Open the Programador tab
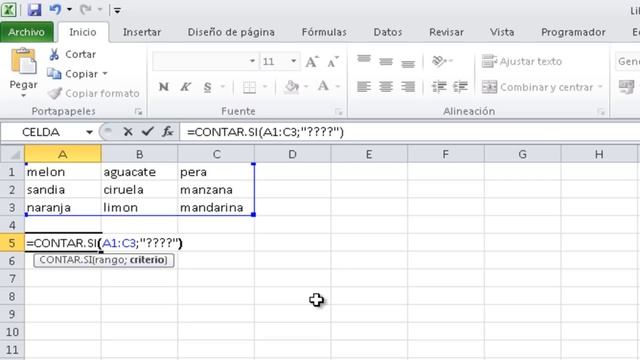 (573, 32)
